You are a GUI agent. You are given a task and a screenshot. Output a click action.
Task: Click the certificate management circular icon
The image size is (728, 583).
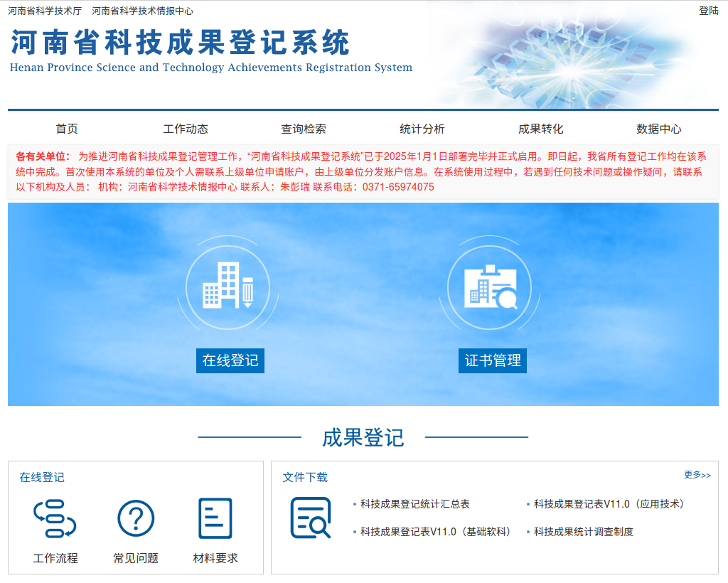(489, 287)
